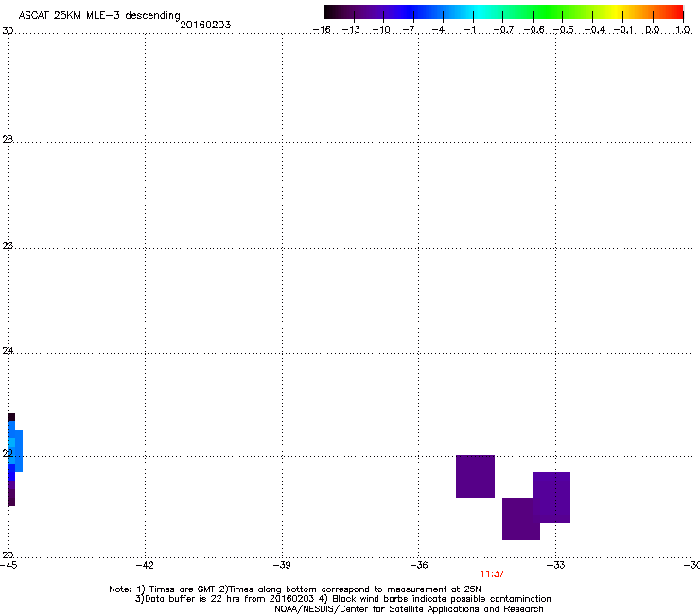Click the -0.4 color scale label
Screen dimensions: 700x615
tap(595, 30)
